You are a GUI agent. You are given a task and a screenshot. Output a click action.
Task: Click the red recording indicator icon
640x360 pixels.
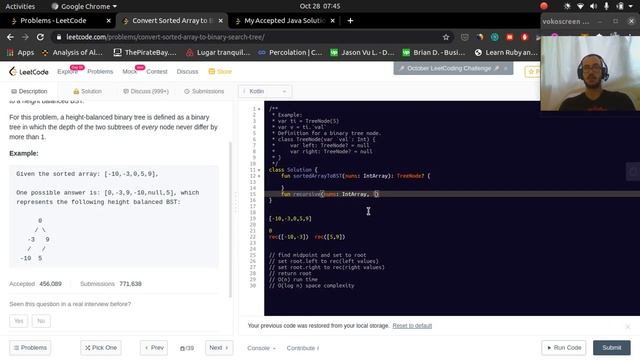(544, 6)
